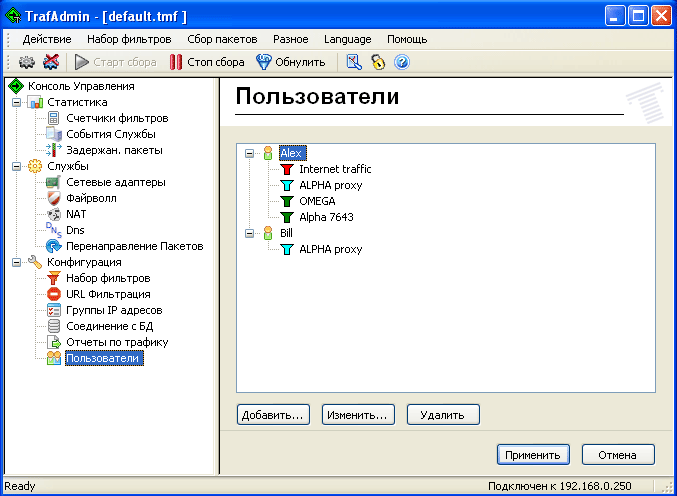
Task: Open help with the blue question mark icon
Action: (402, 62)
